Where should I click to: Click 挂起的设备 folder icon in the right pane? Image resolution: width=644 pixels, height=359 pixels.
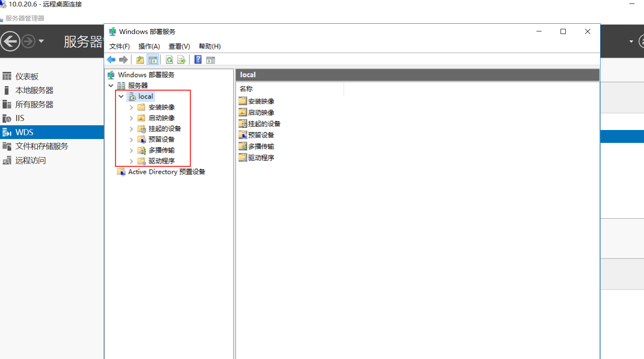[x=243, y=124]
